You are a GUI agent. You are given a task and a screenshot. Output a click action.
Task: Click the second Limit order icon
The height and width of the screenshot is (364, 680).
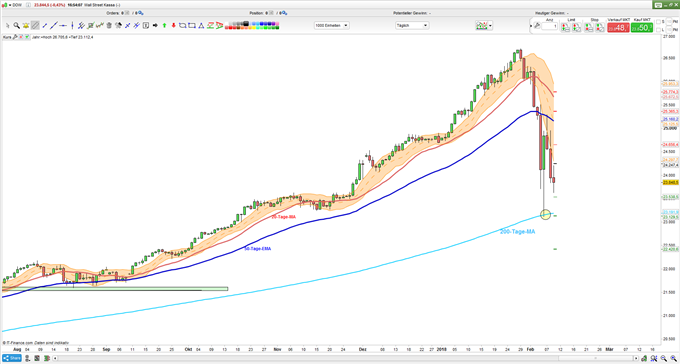click(576, 28)
